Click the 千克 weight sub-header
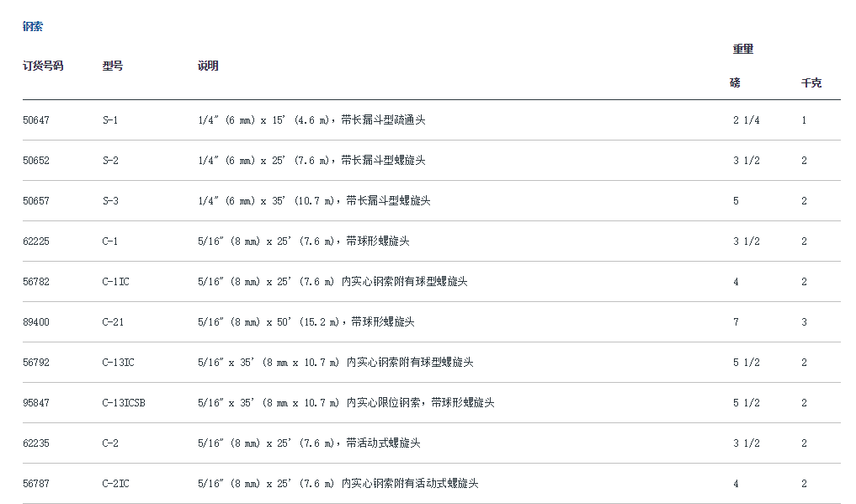Viewport: 856px width, 504px height. pos(811,83)
